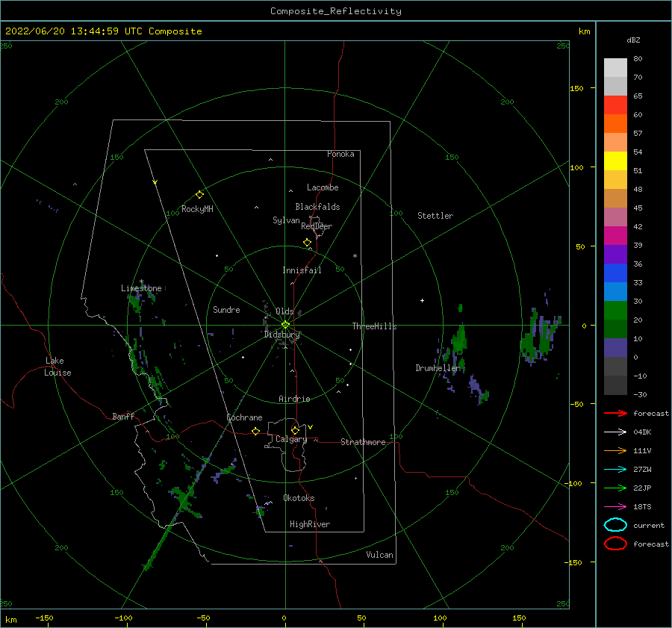Click the Drumheller city label
Image resolution: width=672 pixels, height=628 pixels.
coord(438,368)
